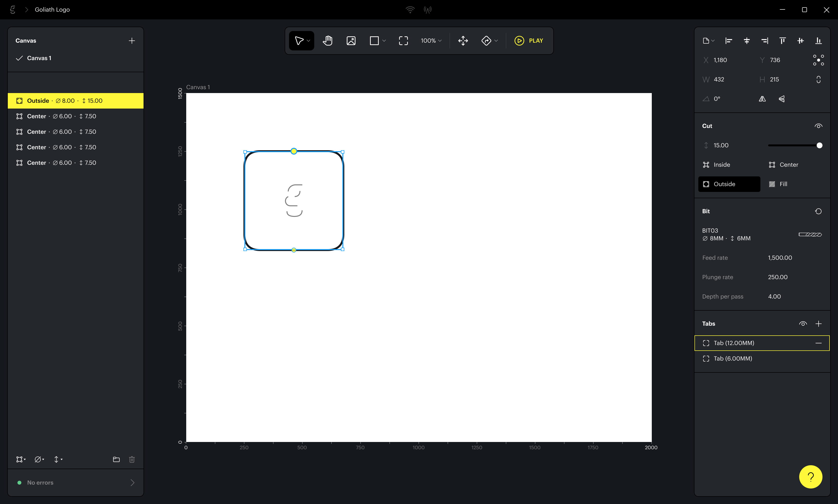Toggle the aspect ratio lock icon
The image size is (838, 504).
point(818,79)
